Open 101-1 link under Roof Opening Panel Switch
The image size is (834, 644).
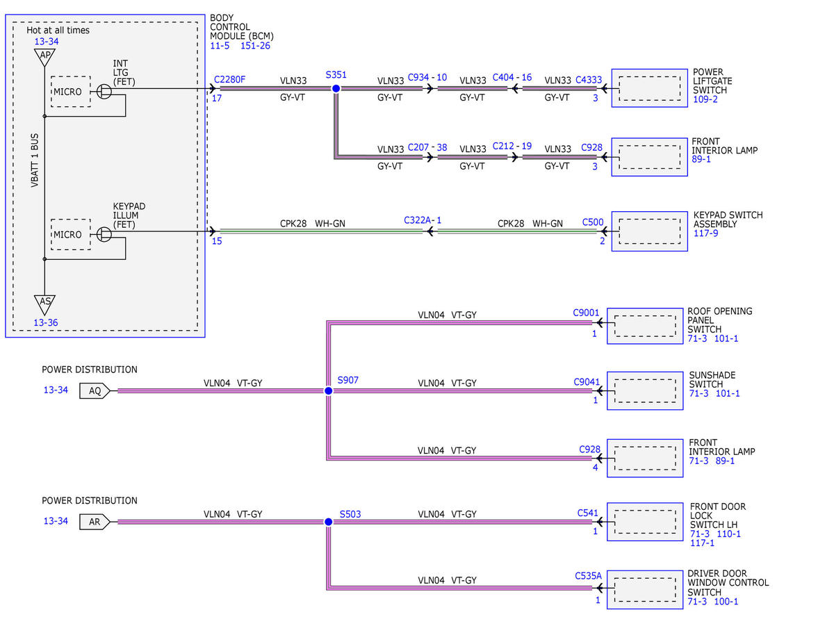coord(726,339)
